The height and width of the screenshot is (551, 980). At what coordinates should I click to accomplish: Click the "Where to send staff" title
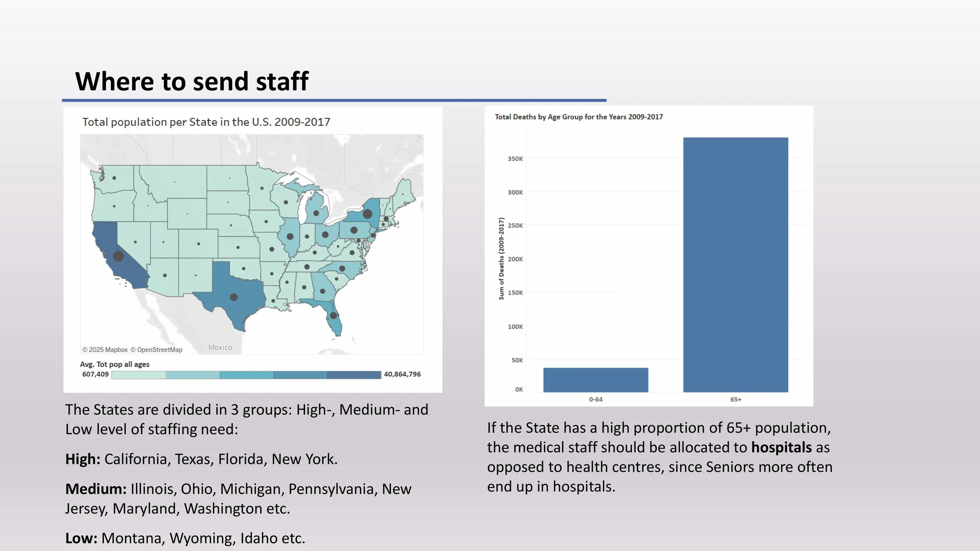pyautogui.click(x=192, y=82)
